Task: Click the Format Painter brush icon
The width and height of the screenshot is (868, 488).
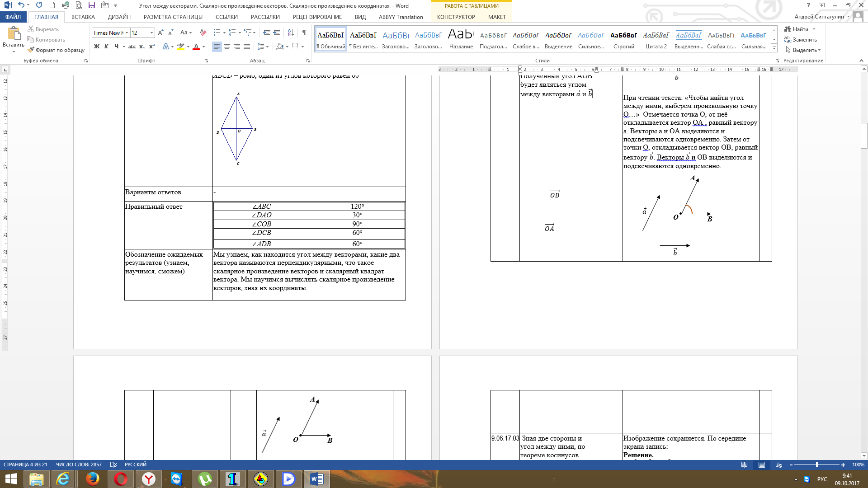Action: pos(31,50)
